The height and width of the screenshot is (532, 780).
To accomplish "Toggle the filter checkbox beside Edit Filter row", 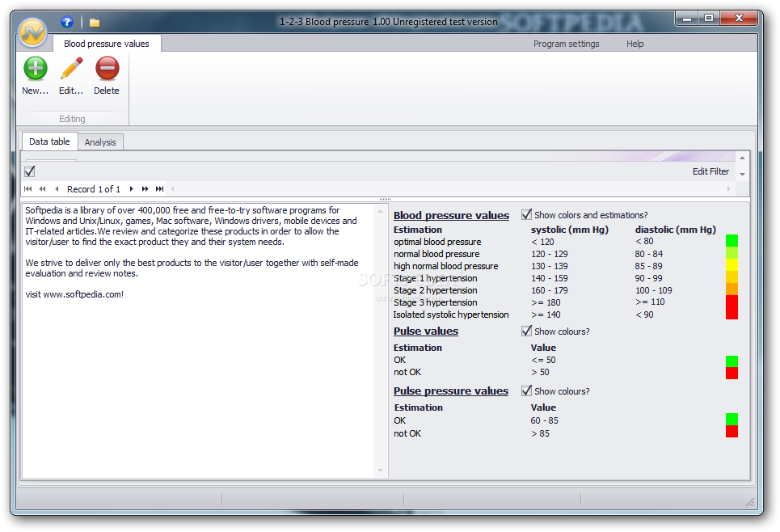I will [x=30, y=171].
